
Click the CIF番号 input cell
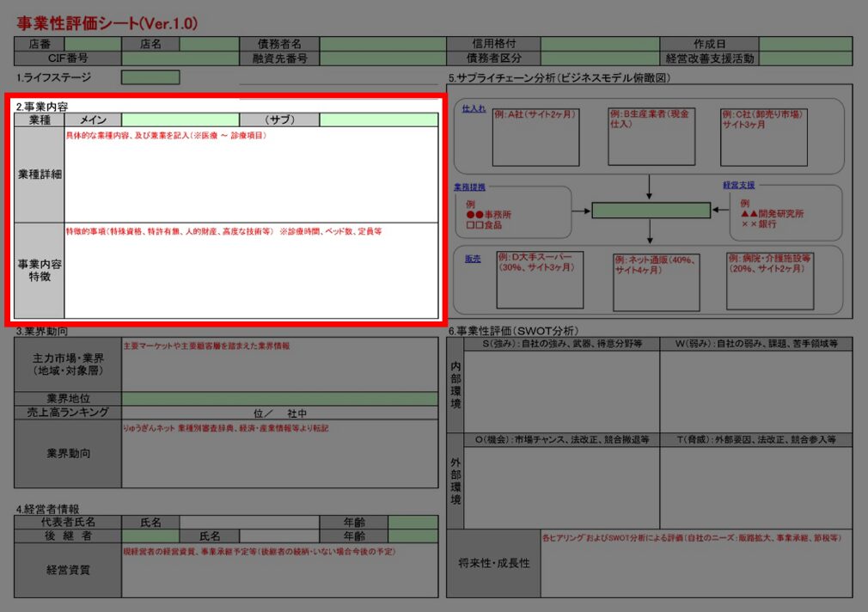coord(180,58)
